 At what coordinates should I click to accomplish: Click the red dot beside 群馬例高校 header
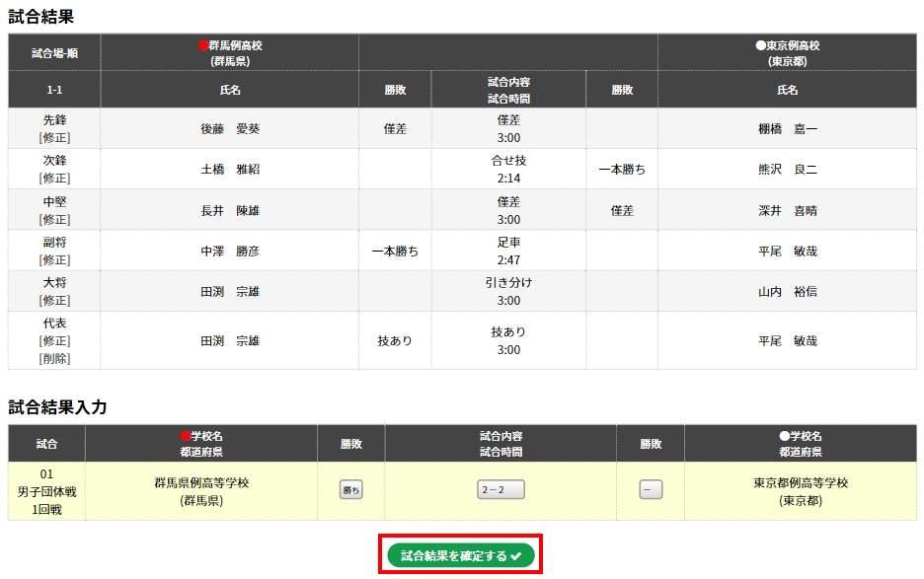pos(203,45)
